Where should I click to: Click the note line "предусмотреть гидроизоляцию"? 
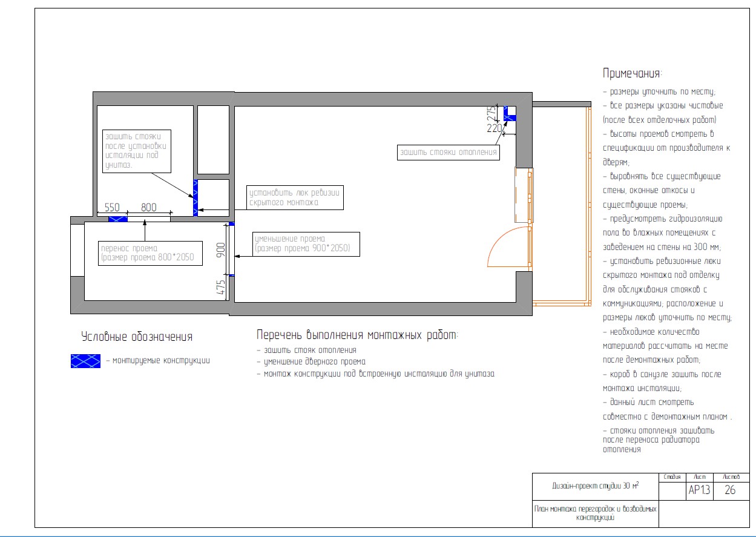coord(662,219)
